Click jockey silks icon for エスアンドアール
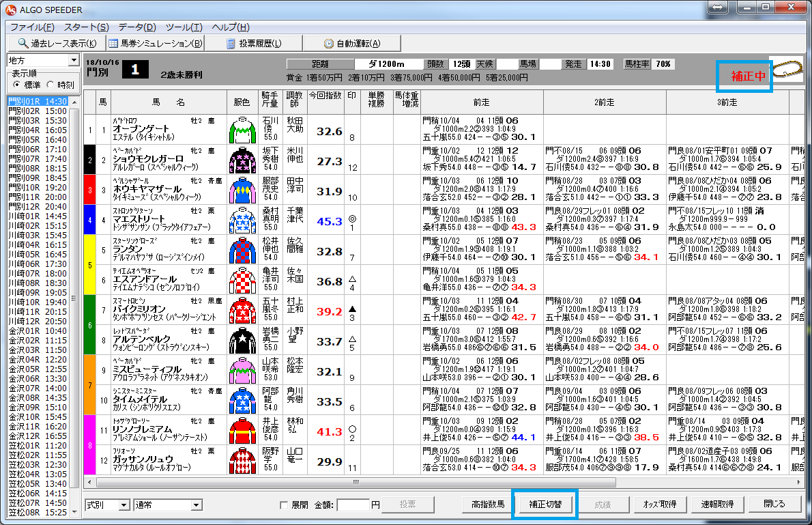Viewport: 812px width, 525px height. (242, 281)
